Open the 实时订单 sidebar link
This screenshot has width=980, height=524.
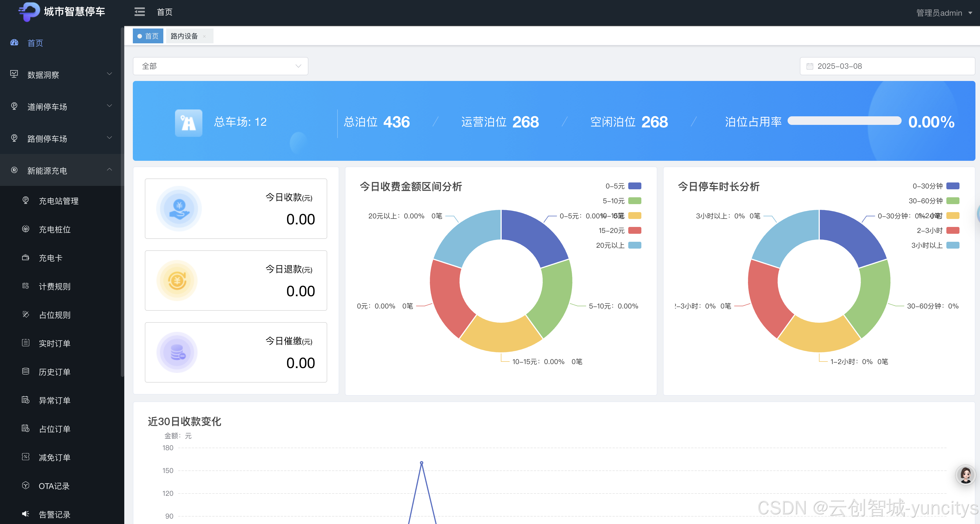[x=54, y=343]
